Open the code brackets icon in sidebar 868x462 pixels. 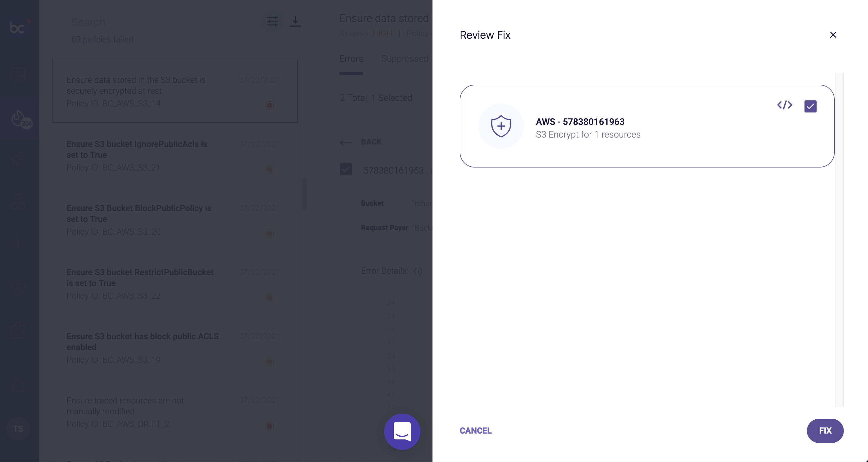point(18,244)
